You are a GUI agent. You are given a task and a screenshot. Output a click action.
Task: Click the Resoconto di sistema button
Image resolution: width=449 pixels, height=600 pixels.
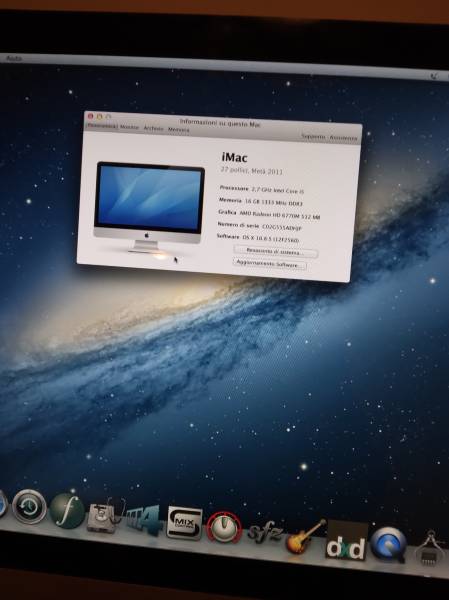tap(275, 252)
